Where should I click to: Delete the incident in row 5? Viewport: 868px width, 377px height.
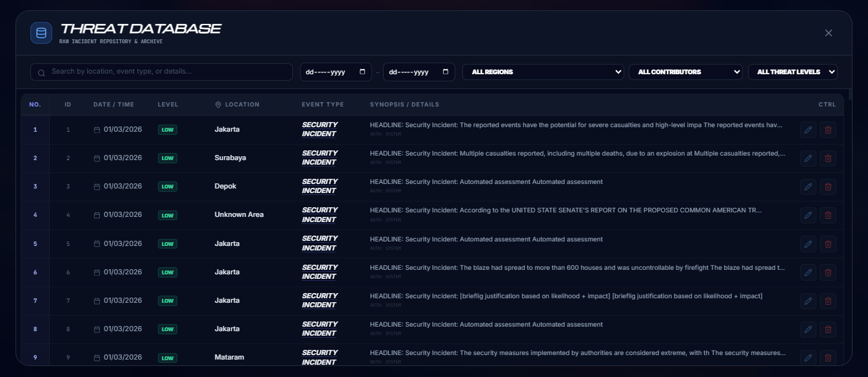(828, 244)
